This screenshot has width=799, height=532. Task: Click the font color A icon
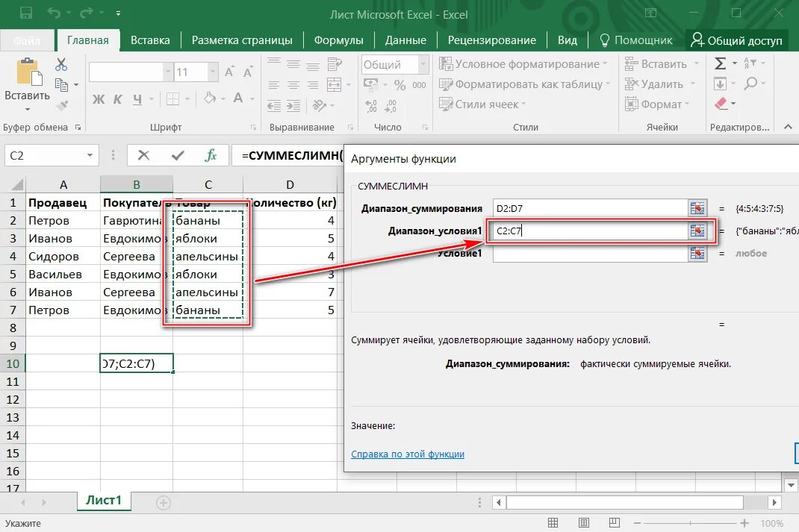point(238,98)
